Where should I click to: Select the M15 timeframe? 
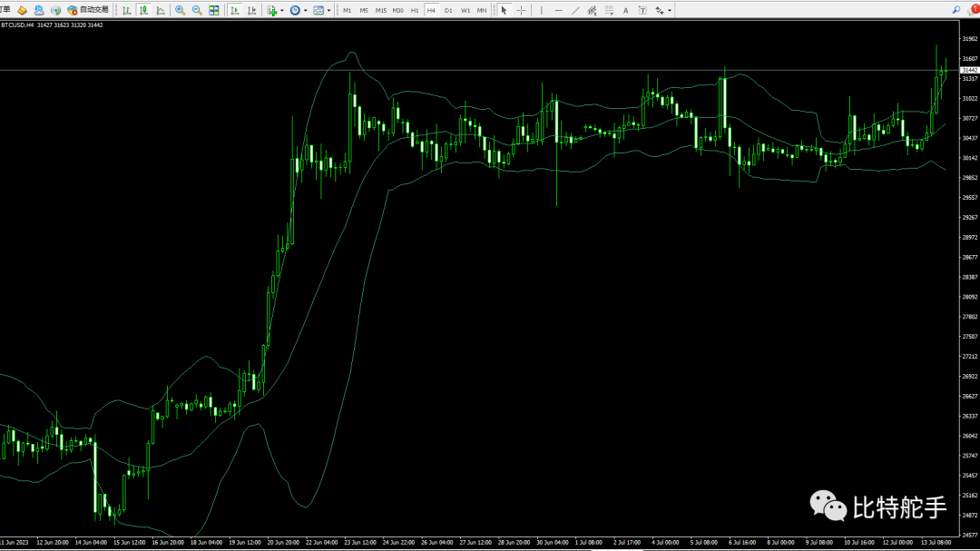pyautogui.click(x=380, y=11)
